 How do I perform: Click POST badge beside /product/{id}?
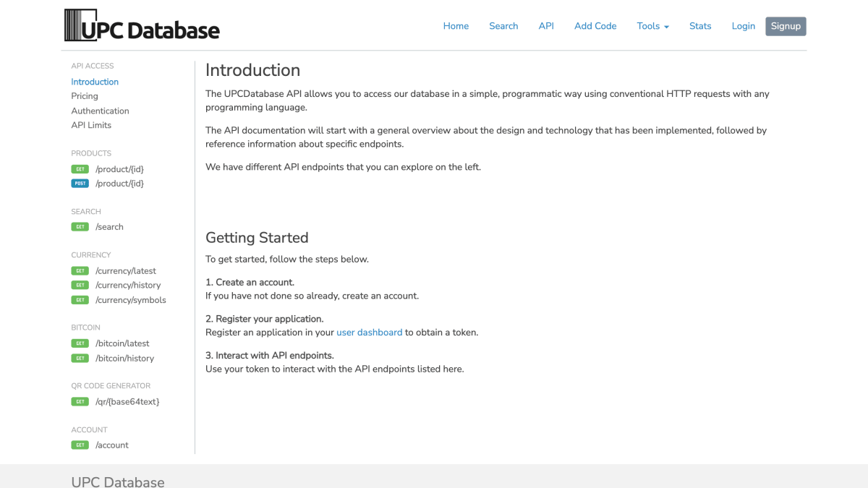[x=80, y=184]
